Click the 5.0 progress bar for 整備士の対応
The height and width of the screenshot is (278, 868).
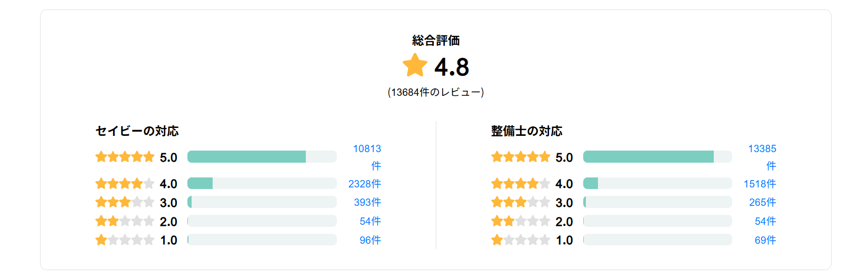[x=657, y=157]
